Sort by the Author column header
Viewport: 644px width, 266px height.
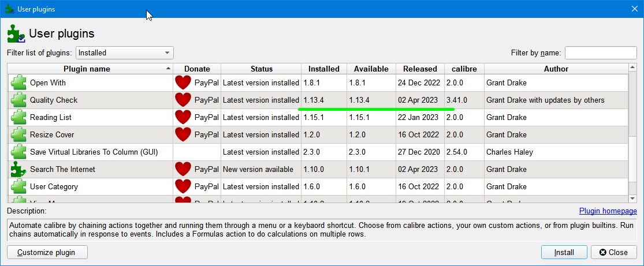click(x=556, y=69)
